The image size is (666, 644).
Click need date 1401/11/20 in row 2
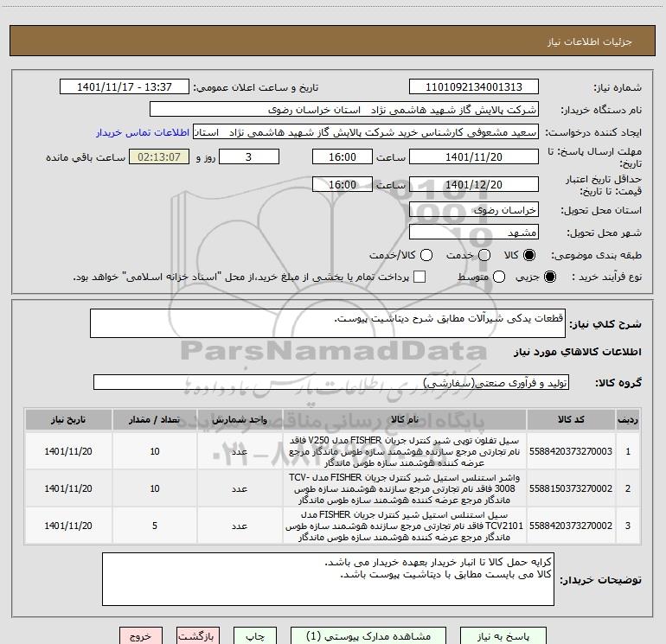tap(68, 488)
